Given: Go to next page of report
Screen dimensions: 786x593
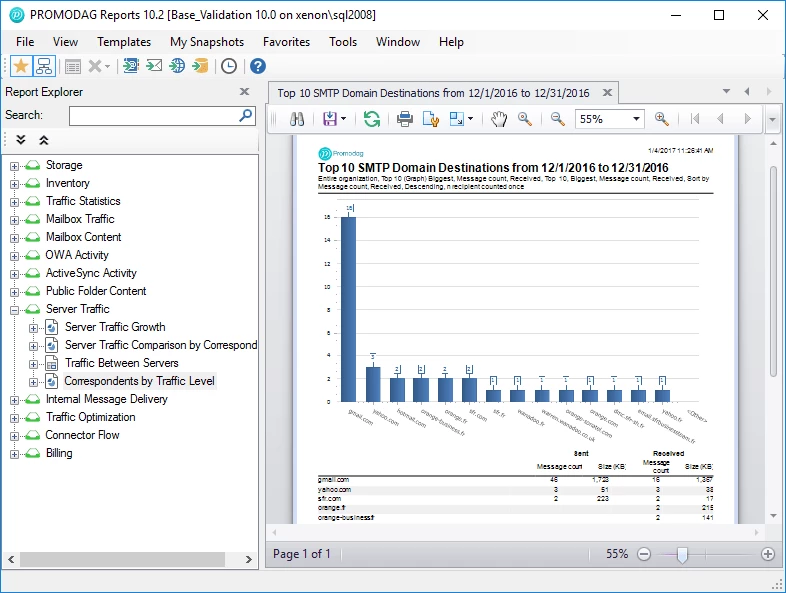Looking at the screenshot, I should click(748, 119).
